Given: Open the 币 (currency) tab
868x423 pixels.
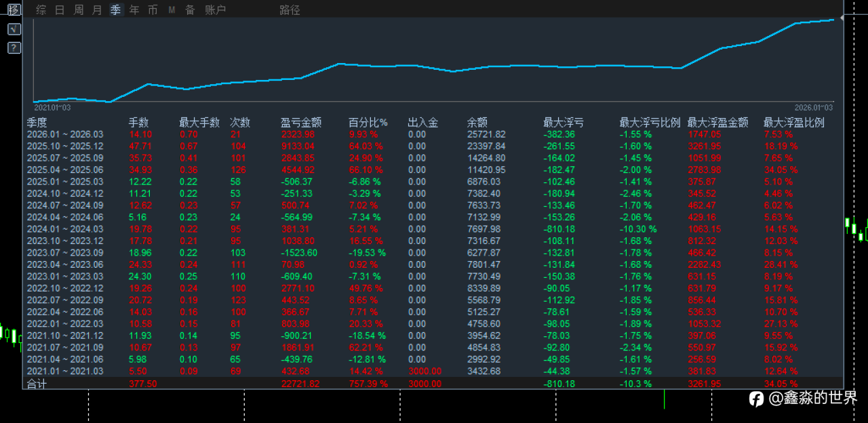Looking at the screenshot, I should pyautogui.click(x=153, y=10).
